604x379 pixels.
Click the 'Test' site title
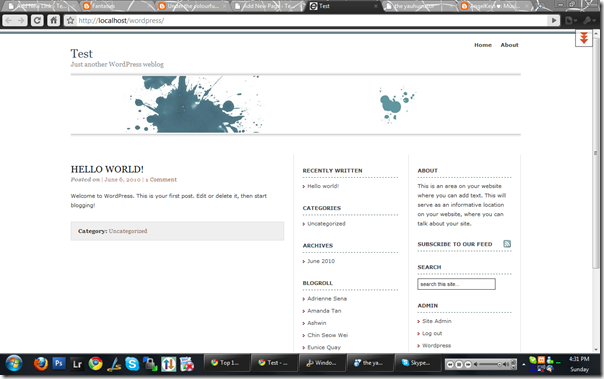point(82,54)
